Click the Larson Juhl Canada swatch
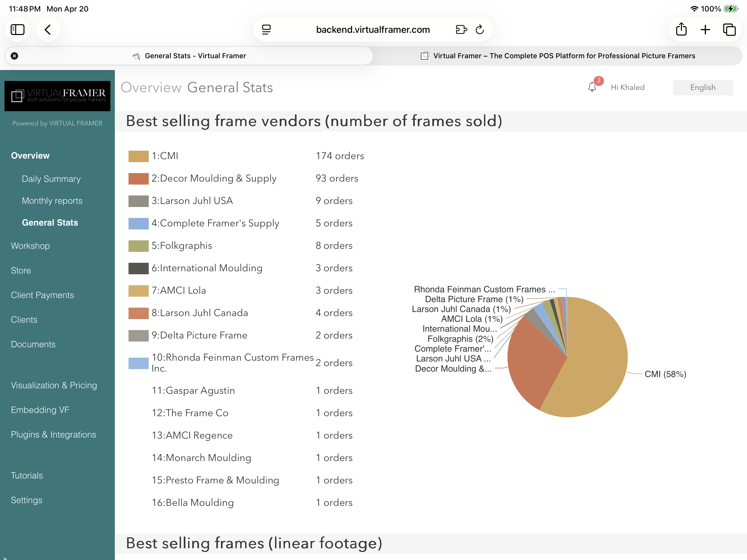Screen dimensions: 747x560 [138, 313]
